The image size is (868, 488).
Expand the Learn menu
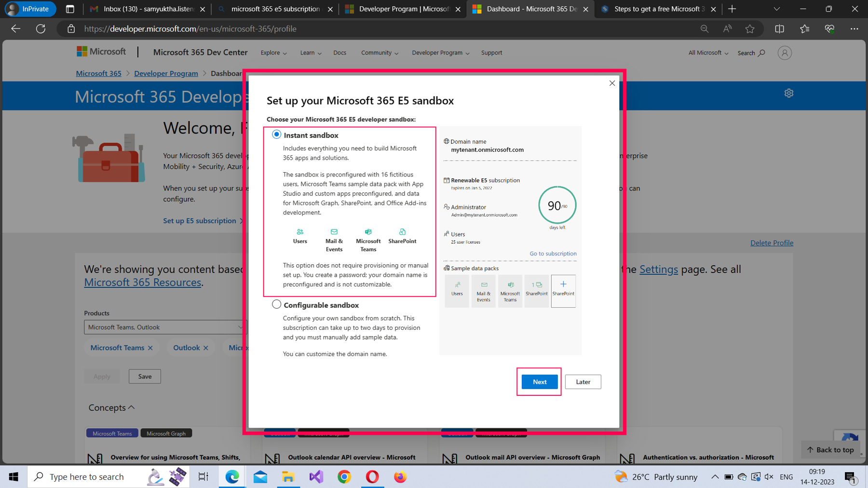tap(311, 53)
